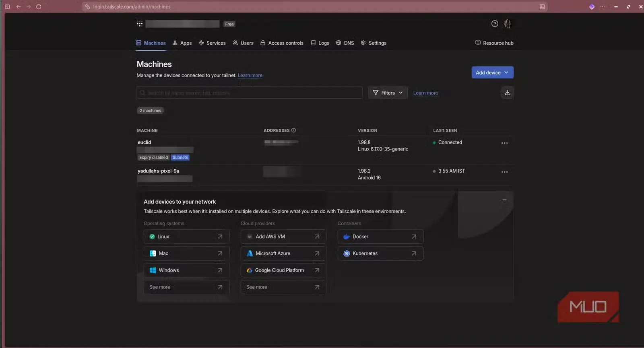Collapse the Add devices panel
Viewport: 644px width, 348px height.
504,200
